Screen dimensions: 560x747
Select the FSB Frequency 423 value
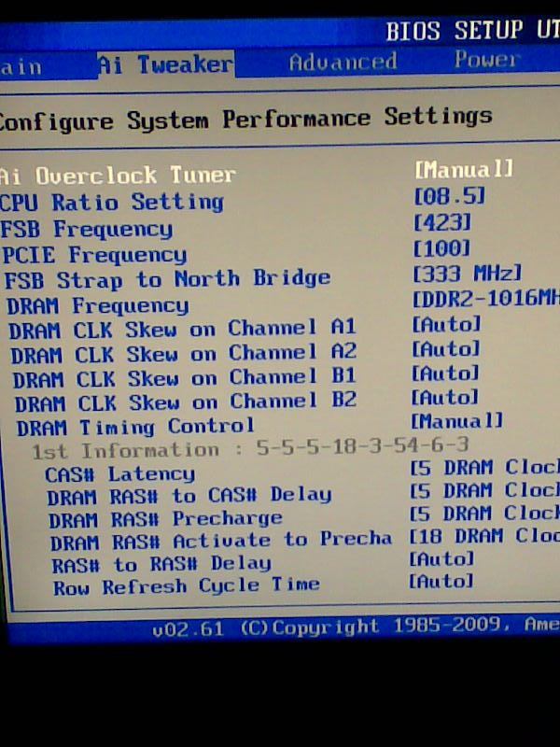point(442,222)
